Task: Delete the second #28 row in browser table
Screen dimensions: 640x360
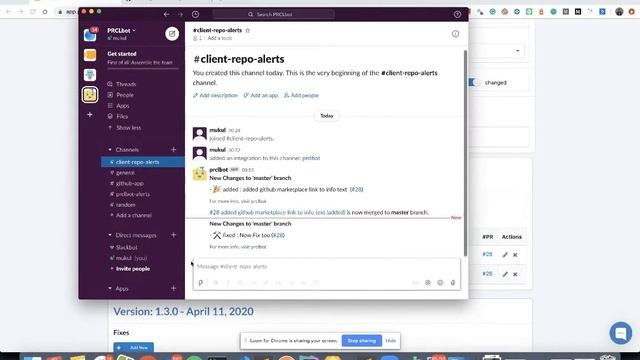Action: click(x=515, y=274)
